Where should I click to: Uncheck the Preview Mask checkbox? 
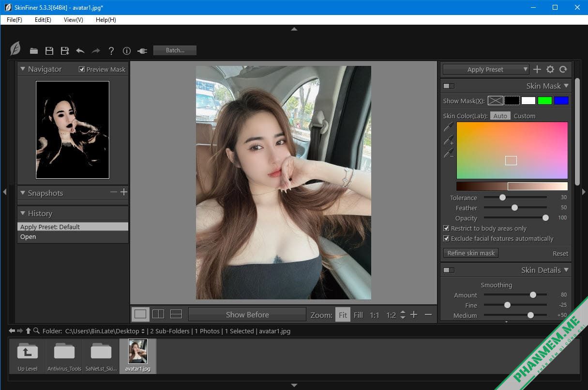[x=82, y=69]
